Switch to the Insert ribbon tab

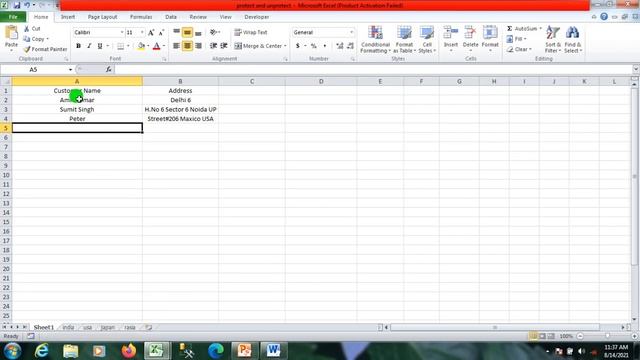(x=68, y=17)
